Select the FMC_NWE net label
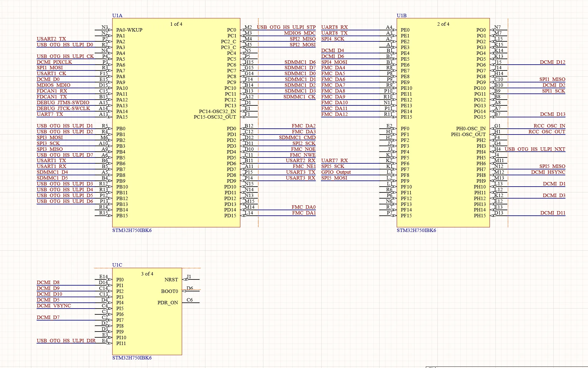Image resolution: width=588 pixels, height=368 pixels. (303, 155)
